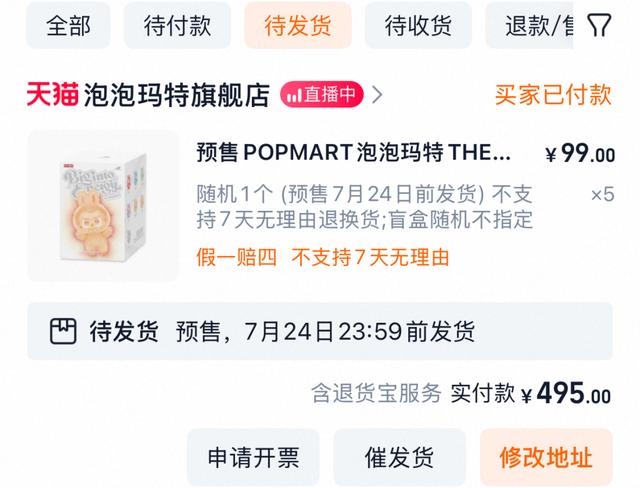Tap the 含退货宝服务 label
Screen dimensions: 640x488
pyautogui.click(x=376, y=394)
